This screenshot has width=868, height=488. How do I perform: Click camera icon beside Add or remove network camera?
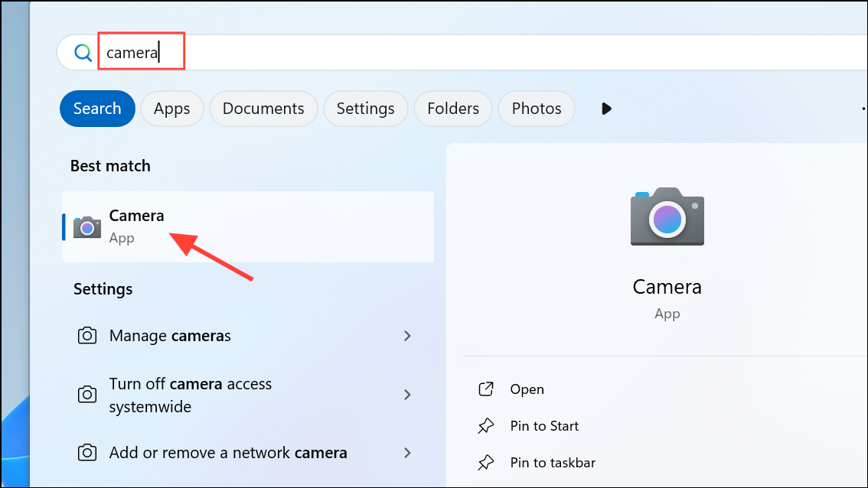tap(87, 452)
